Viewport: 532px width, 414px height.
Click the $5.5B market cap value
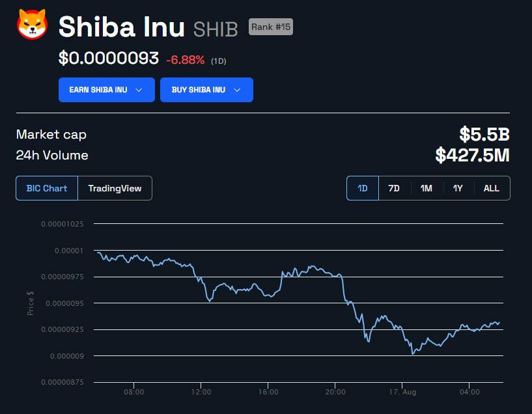pyautogui.click(x=484, y=135)
